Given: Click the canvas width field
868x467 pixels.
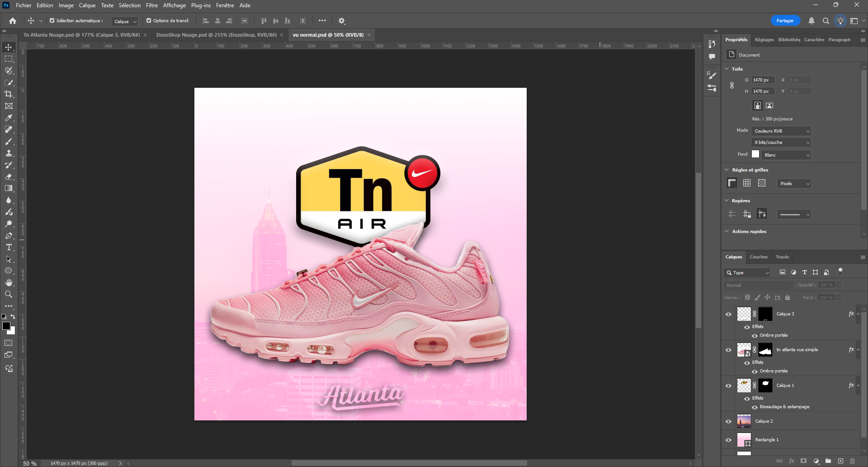Looking at the screenshot, I should (763, 80).
